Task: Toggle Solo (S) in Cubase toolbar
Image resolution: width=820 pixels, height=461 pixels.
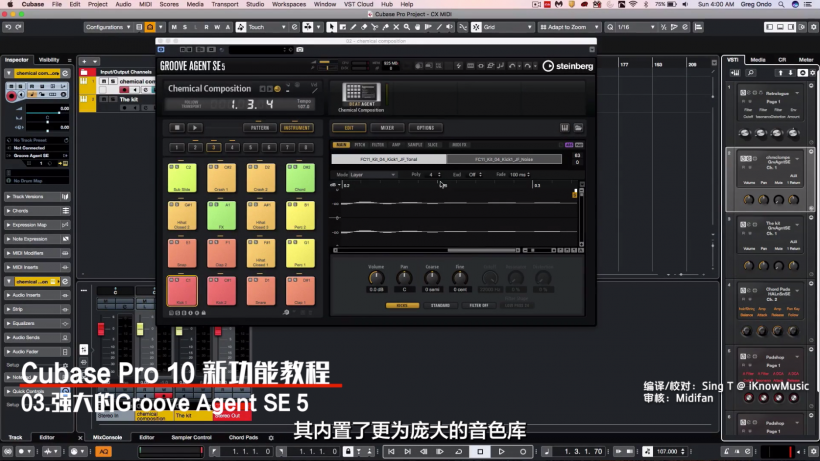Action: point(185,27)
